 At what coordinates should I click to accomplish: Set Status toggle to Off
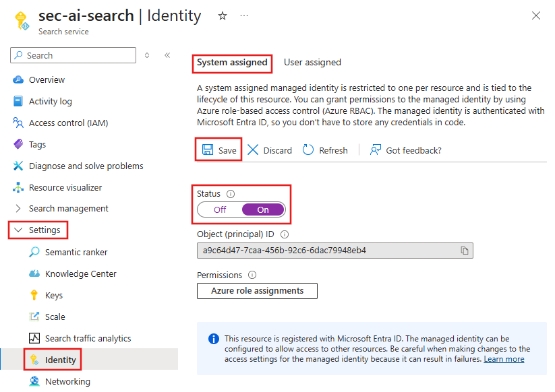[x=220, y=210]
